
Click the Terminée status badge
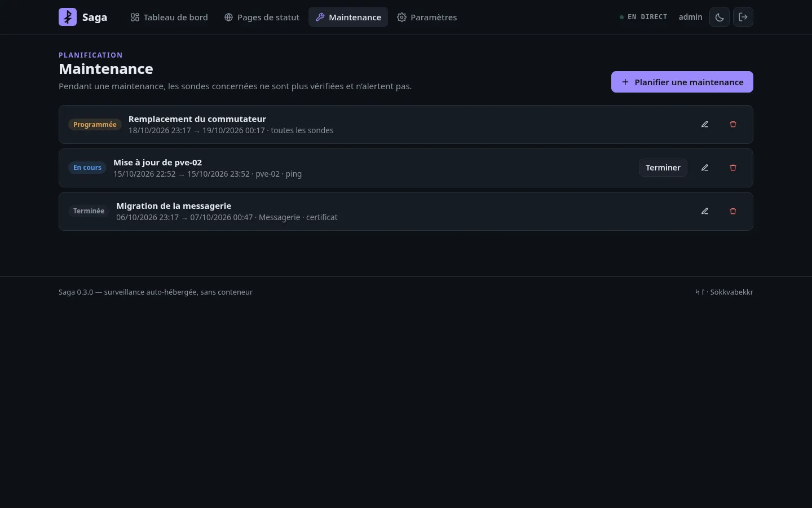point(89,211)
